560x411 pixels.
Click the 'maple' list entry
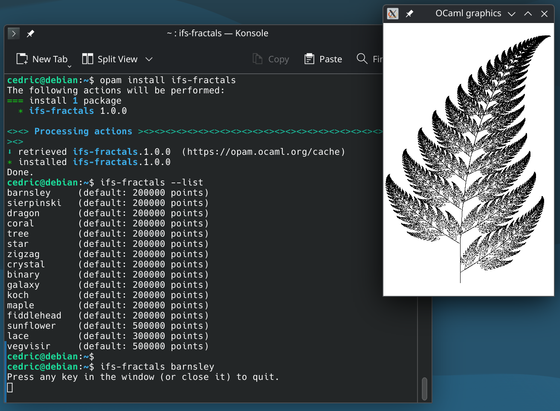coord(20,305)
